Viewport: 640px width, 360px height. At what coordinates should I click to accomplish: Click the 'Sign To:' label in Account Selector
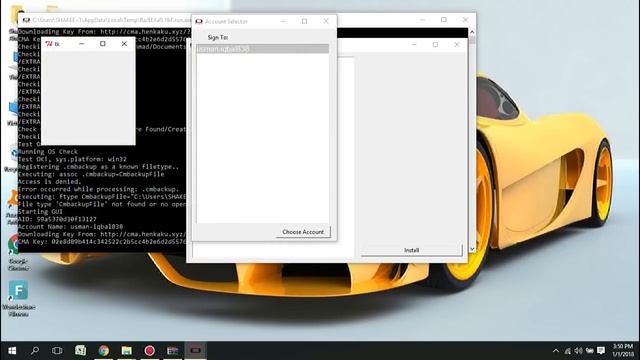pyautogui.click(x=218, y=38)
